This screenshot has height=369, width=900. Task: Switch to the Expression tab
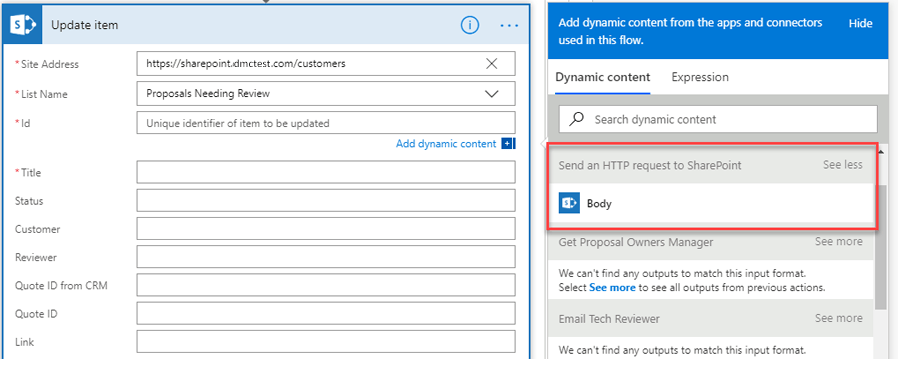tap(700, 77)
